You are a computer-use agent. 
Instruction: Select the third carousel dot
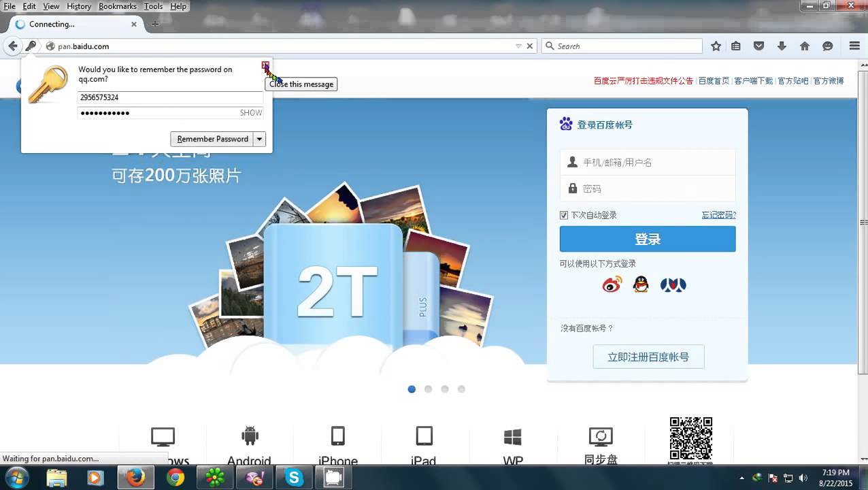click(x=445, y=389)
